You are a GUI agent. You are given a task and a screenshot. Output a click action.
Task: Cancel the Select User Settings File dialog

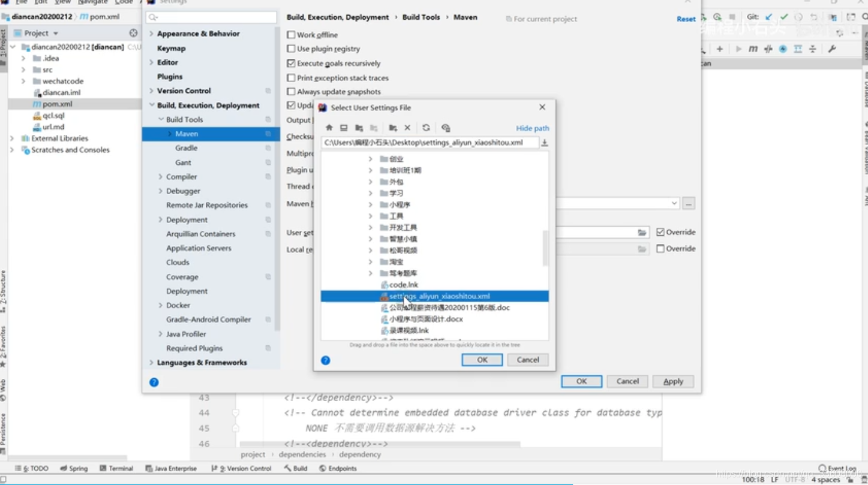tap(528, 360)
